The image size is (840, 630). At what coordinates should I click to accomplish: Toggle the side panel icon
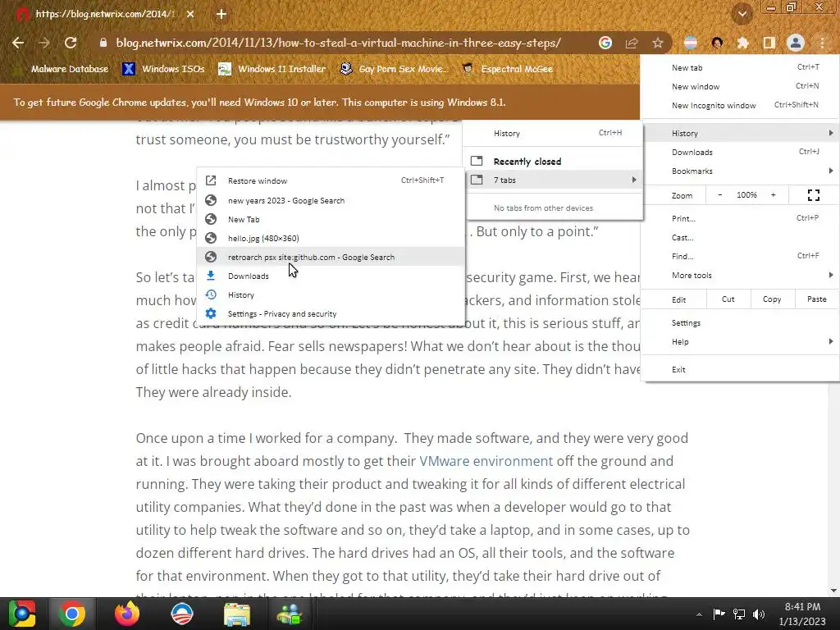(x=769, y=43)
